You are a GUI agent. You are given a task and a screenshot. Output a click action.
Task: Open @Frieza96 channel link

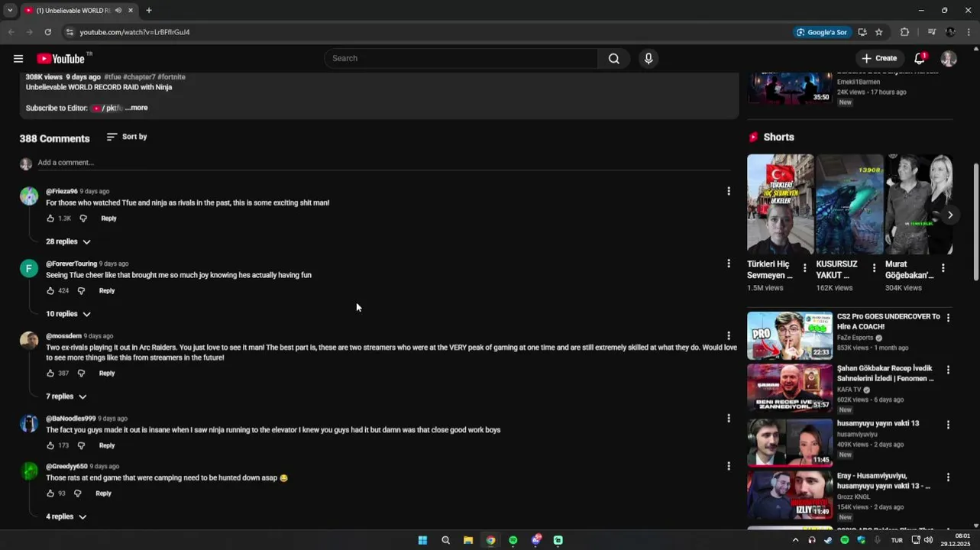(x=62, y=192)
